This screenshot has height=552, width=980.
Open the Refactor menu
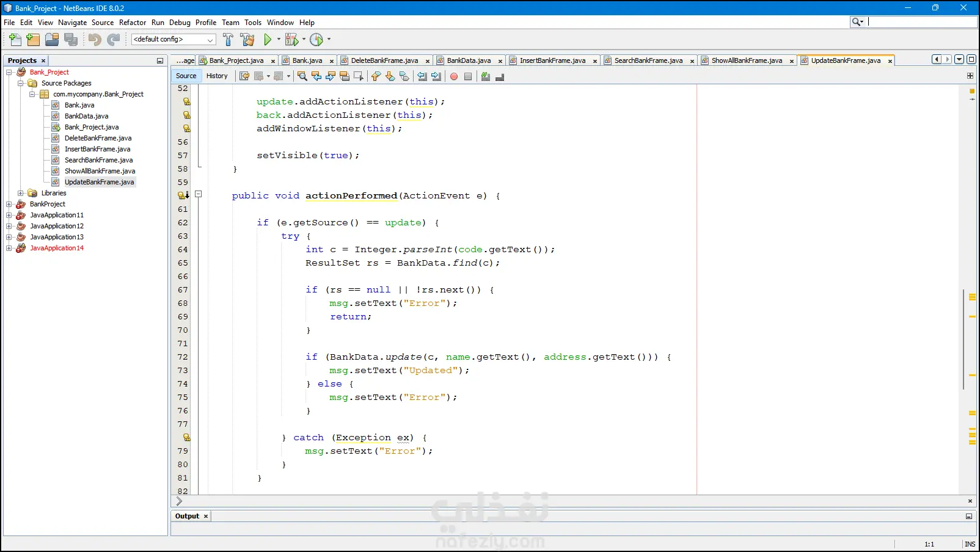tap(133, 23)
